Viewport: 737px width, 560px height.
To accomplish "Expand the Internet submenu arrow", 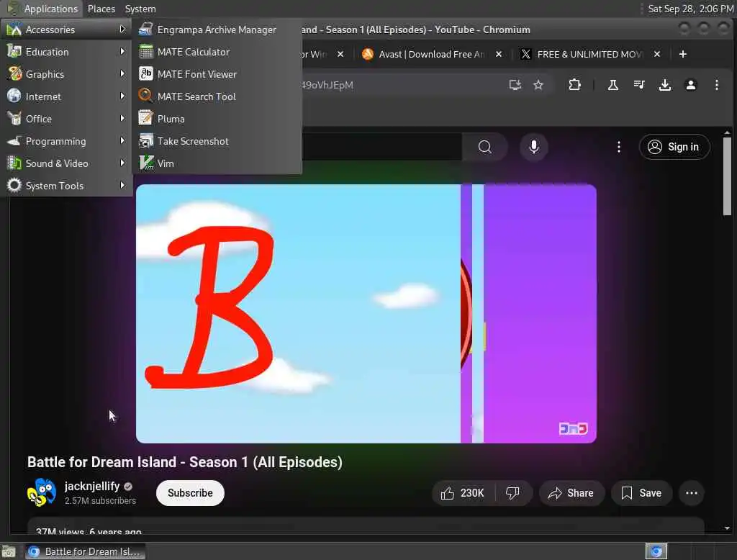I will pos(122,96).
